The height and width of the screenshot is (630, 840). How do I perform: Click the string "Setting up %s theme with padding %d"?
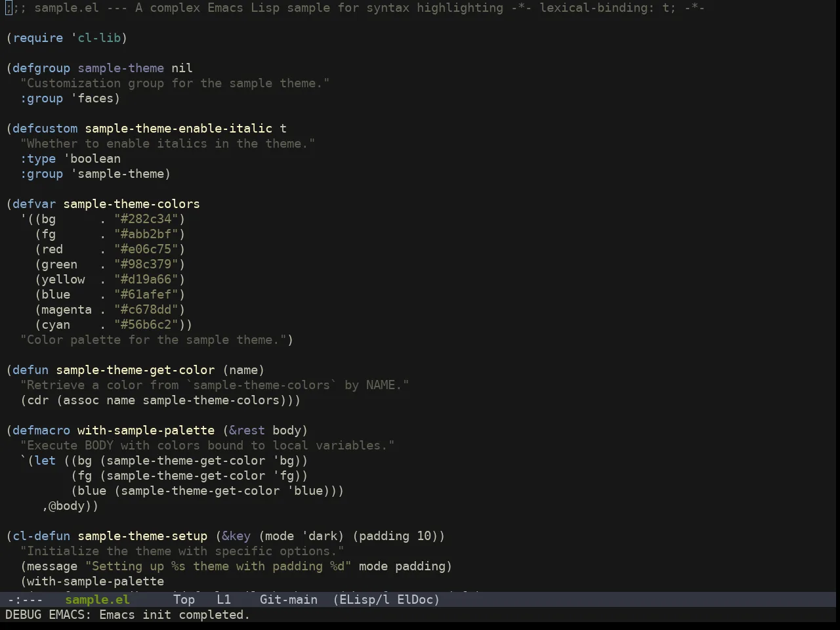pyautogui.click(x=219, y=566)
